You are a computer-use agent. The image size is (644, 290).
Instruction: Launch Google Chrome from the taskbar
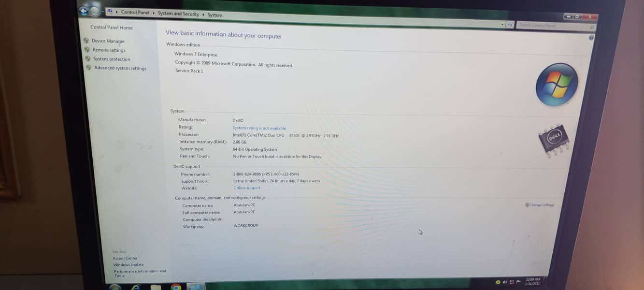point(176,287)
